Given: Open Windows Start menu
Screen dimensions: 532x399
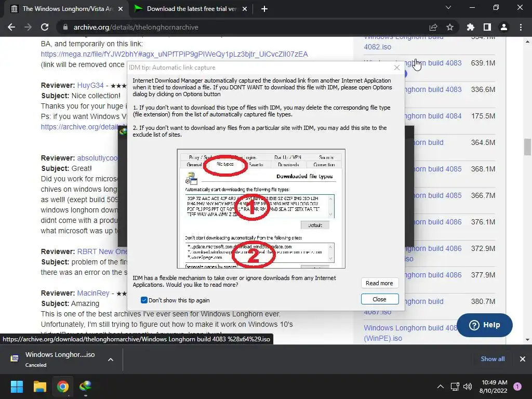Looking at the screenshot, I should click(17, 387).
